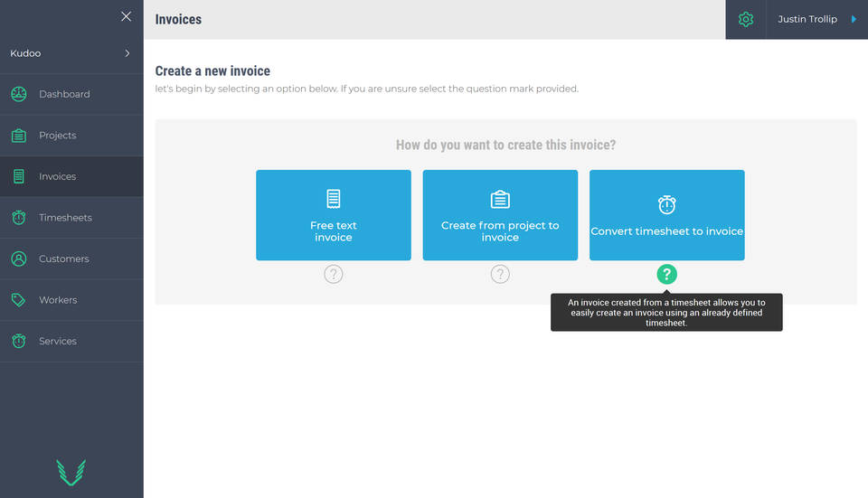Go to the Customers menu item
Viewport: 868px width, 498px height.
pos(64,258)
